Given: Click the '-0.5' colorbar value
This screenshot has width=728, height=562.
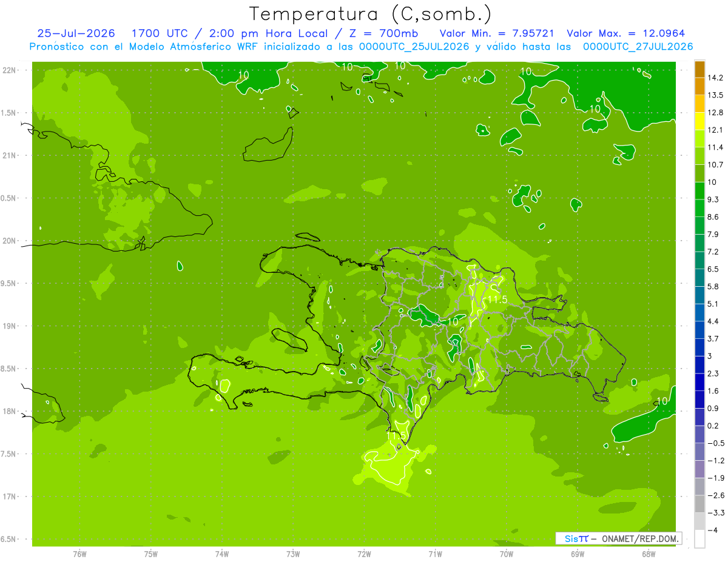Looking at the screenshot, I should pyautogui.click(x=715, y=443).
